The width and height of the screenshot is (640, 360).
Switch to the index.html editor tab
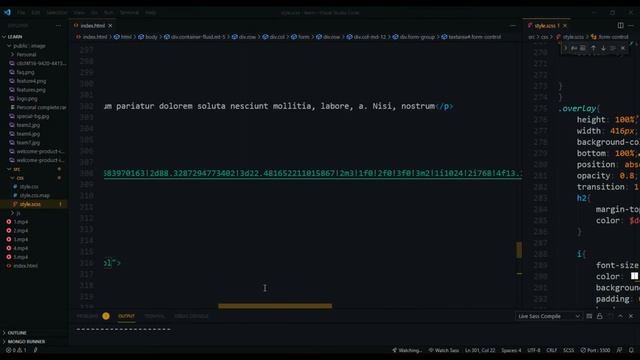[x=92, y=25]
